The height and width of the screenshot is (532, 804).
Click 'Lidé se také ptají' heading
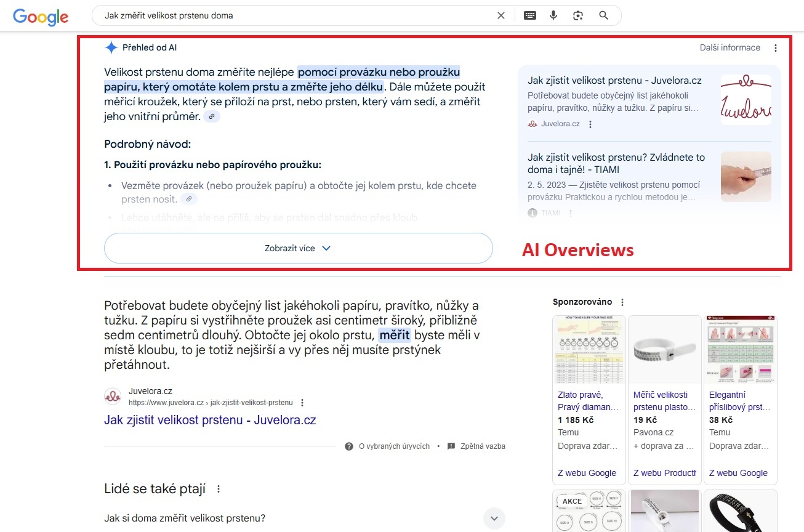[155, 489]
